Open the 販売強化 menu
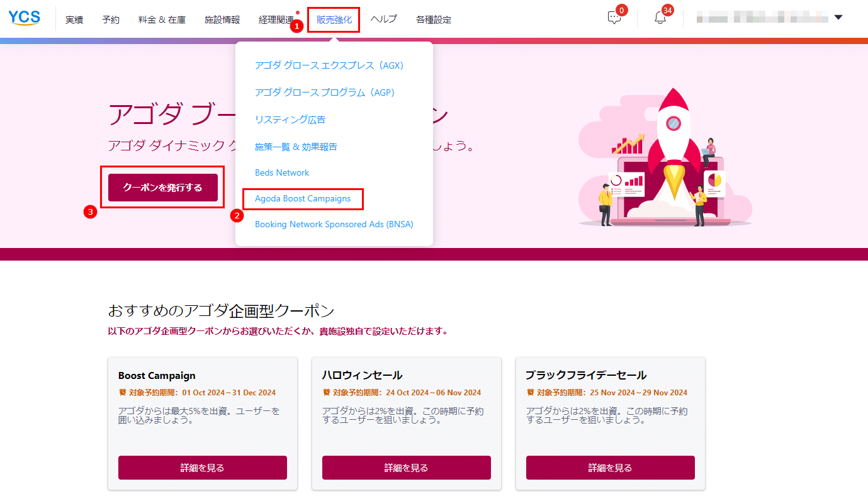 334,20
